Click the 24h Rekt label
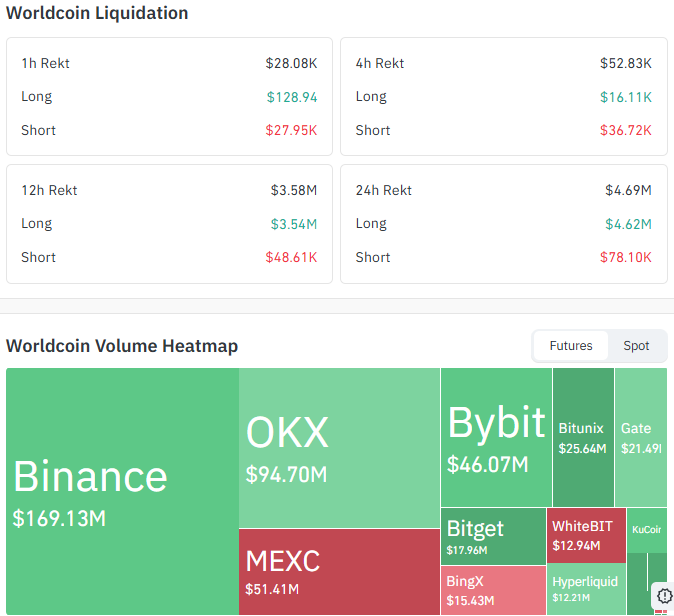Screen dimensions: 674x616 click(x=383, y=190)
